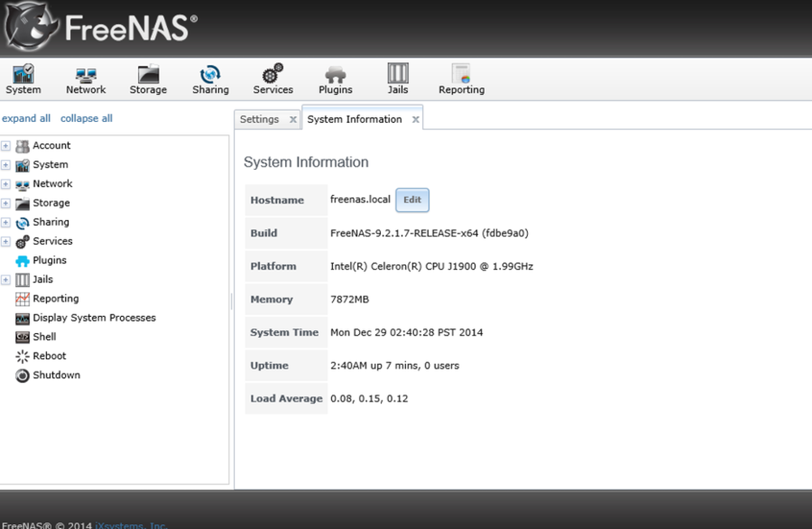Open System from the top toolbar
The image size is (812, 529).
tap(24, 80)
